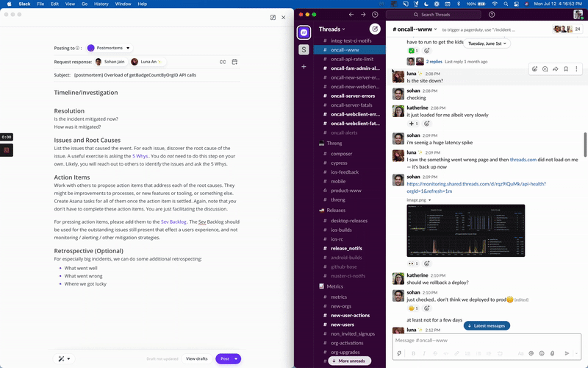588x368 pixels.
Task: Open send options arrow next to send button
Action: coord(576,353)
